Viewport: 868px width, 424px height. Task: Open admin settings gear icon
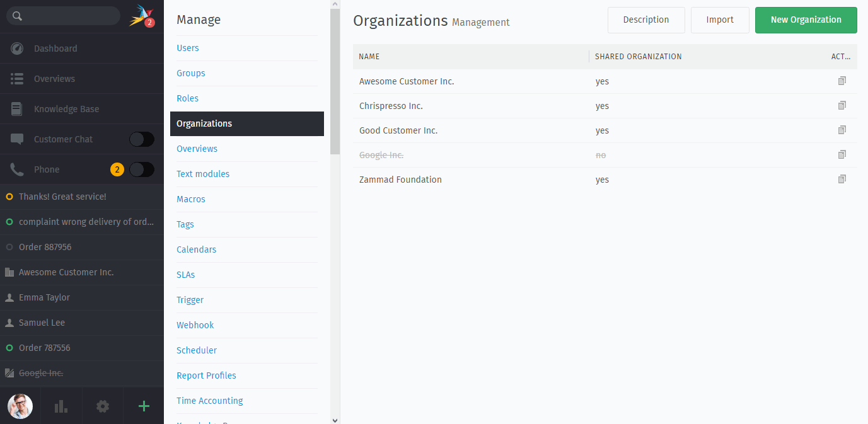103,406
